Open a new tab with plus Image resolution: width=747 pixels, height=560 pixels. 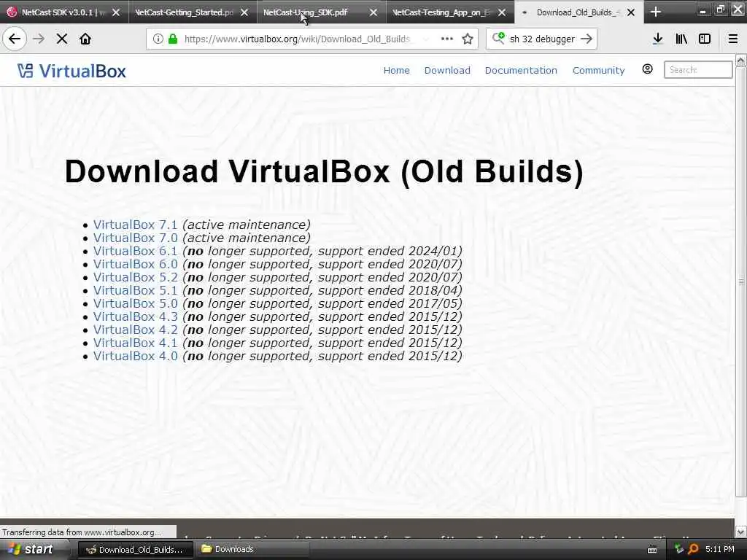(656, 12)
